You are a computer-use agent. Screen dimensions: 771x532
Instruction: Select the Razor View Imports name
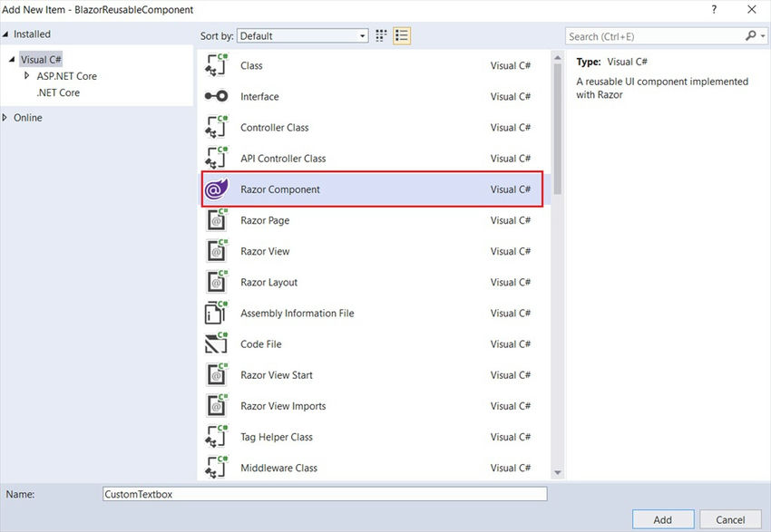tap(283, 406)
